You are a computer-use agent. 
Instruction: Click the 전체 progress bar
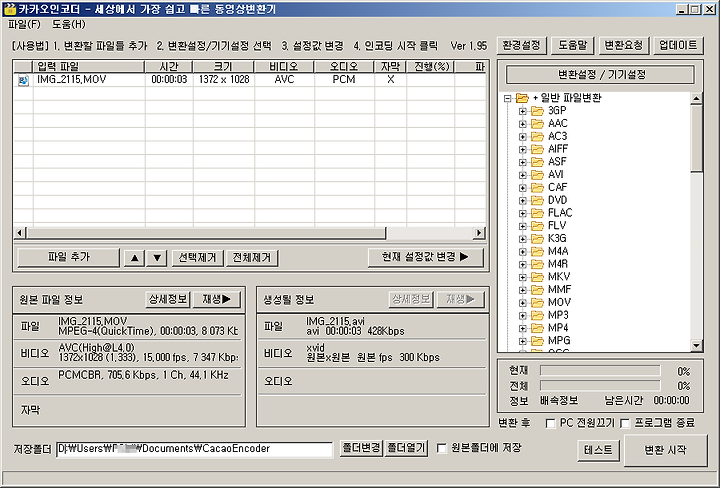pyautogui.click(x=600, y=386)
